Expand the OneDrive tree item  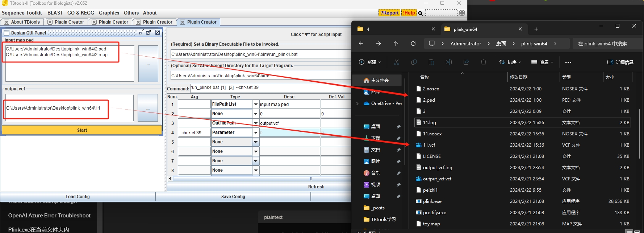coord(357,103)
